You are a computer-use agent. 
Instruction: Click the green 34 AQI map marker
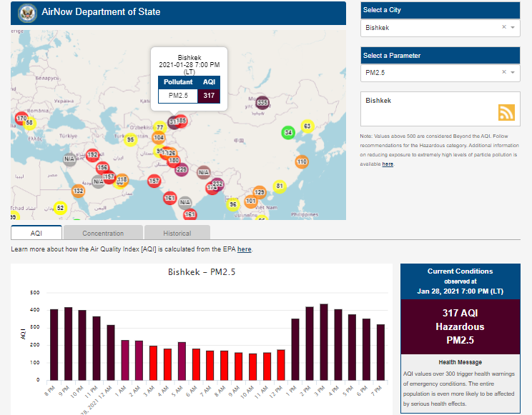(x=288, y=132)
